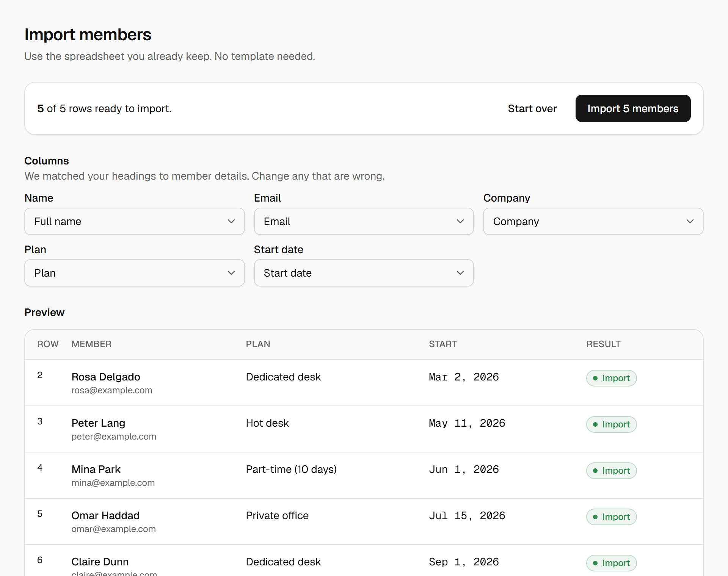
Task: Click the Part-time (10 days) plan cell
Action: (x=291, y=469)
